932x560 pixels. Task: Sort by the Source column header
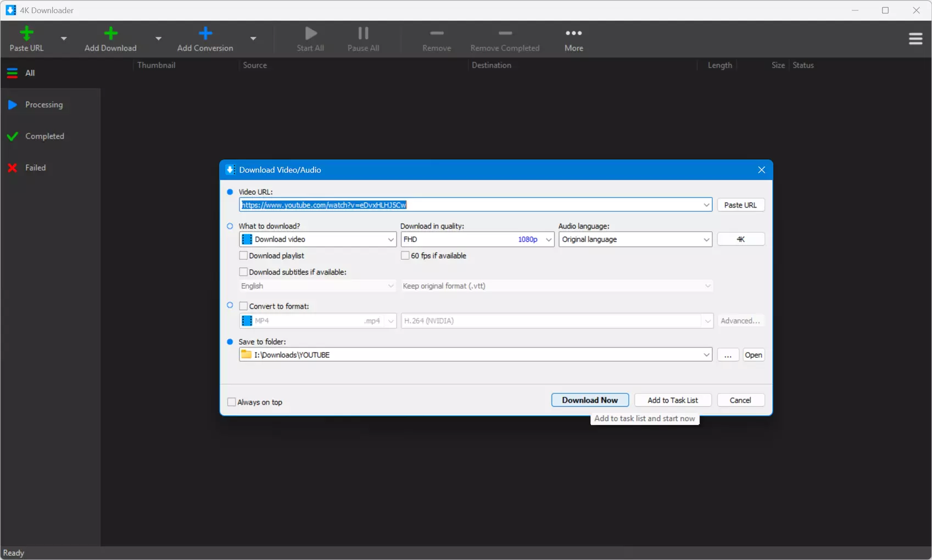tap(255, 65)
